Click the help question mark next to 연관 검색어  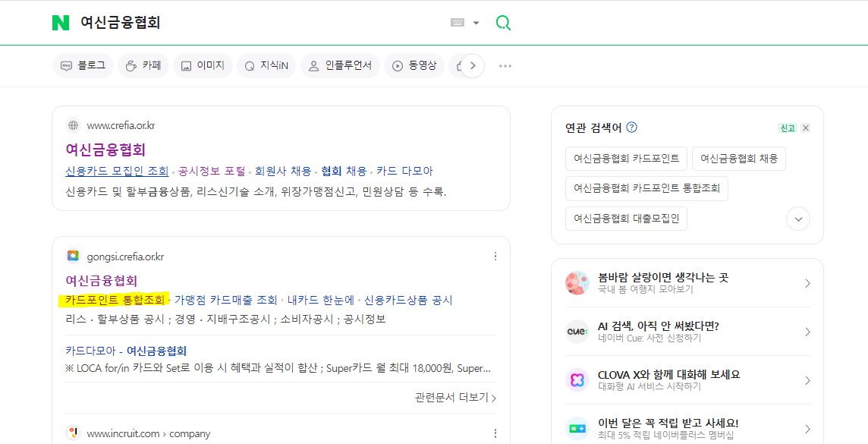[x=631, y=128]
